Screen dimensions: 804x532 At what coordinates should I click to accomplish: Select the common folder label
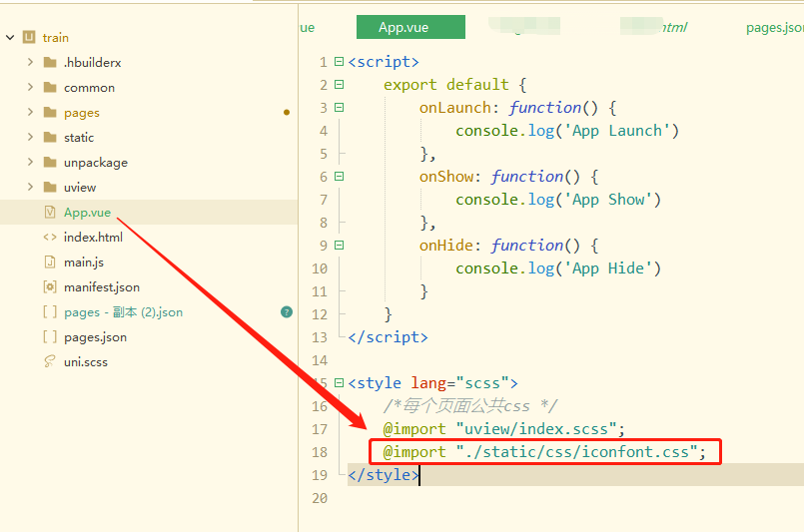[89, 88]
